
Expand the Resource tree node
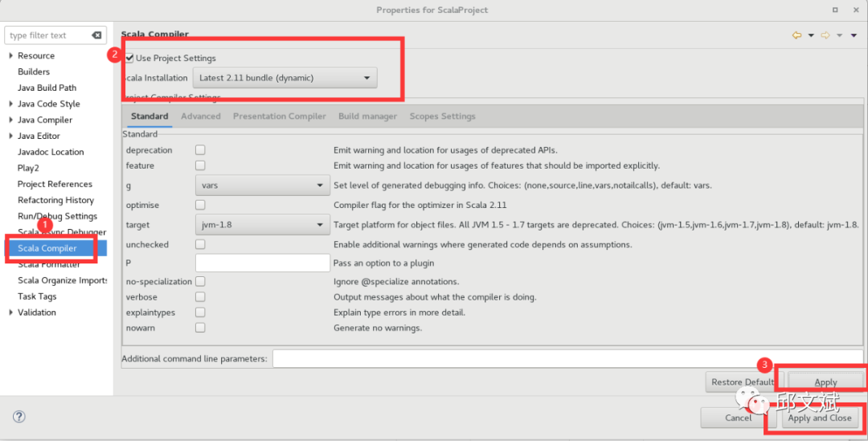point(10,55)
